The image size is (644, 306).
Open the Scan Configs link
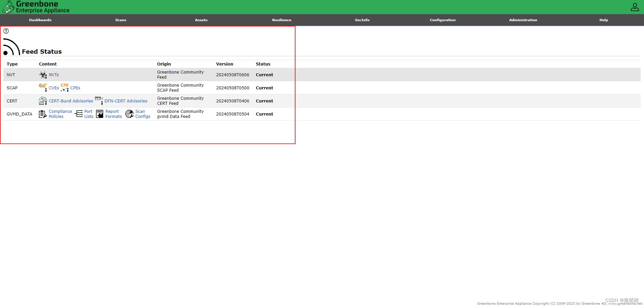(143, 114)
